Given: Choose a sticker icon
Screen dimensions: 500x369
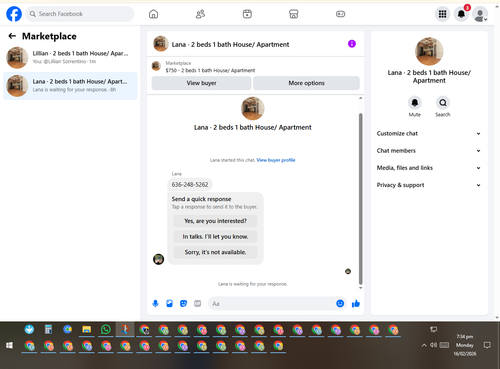Looking at the screenshot, I should point(183,303).
